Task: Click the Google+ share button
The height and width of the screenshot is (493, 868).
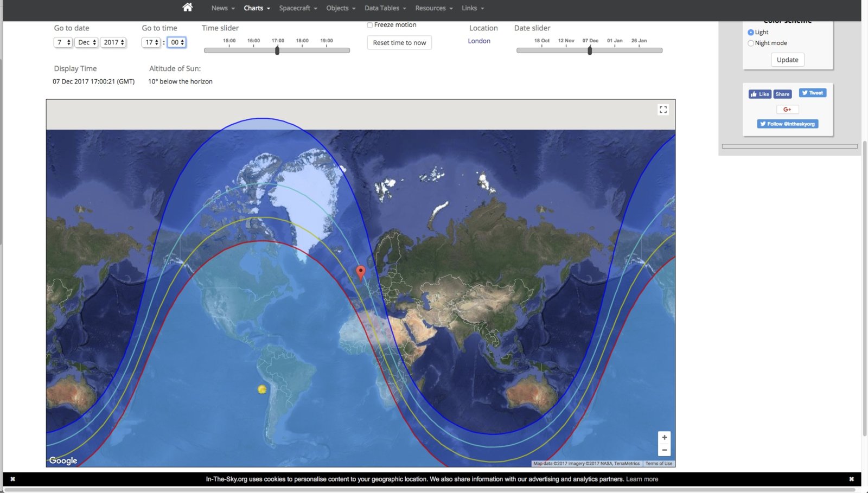Action: 787,110
